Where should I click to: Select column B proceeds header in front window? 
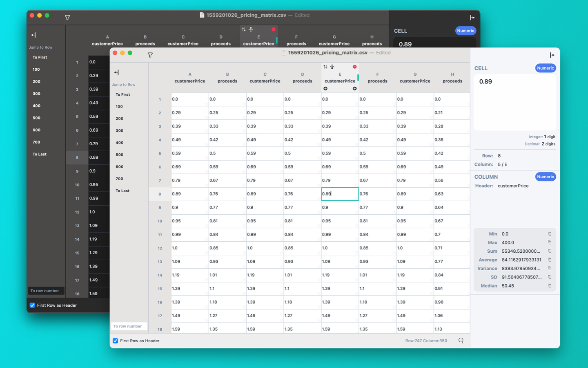pyautogui.click(x=227, y=78)
